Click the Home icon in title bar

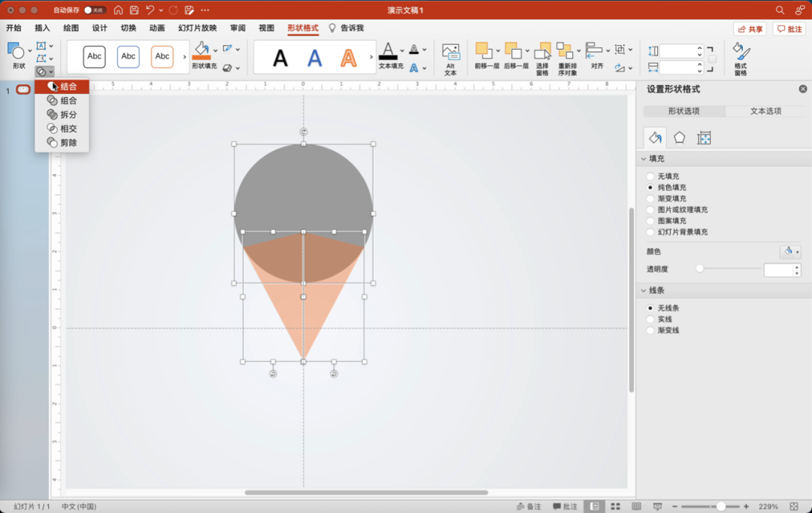118,10
